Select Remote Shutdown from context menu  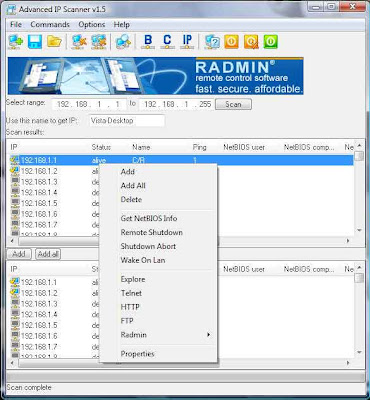click(x=158, y=232)
